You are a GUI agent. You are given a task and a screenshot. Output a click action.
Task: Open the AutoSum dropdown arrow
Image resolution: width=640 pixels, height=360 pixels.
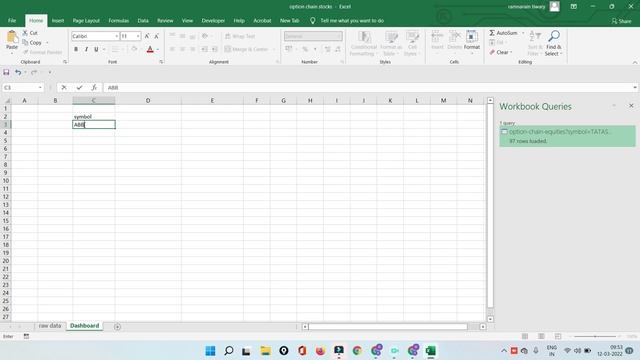point(523,33)
